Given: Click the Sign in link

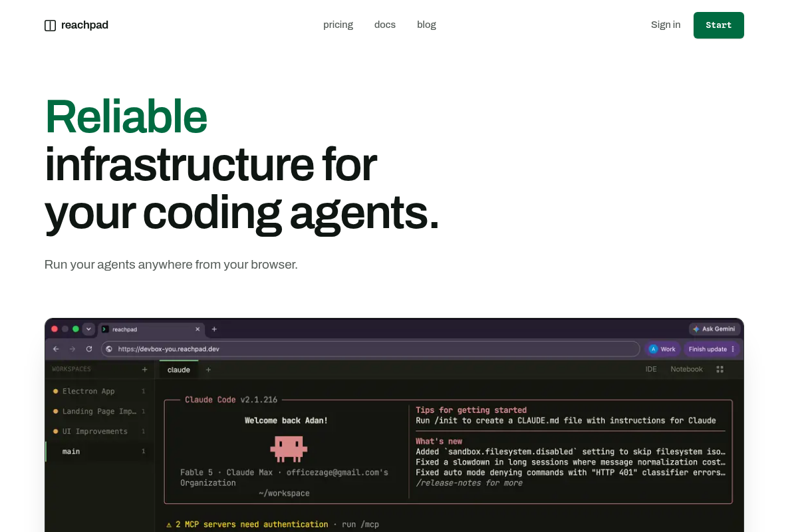Looking at the screenshot, I should 666,25.
